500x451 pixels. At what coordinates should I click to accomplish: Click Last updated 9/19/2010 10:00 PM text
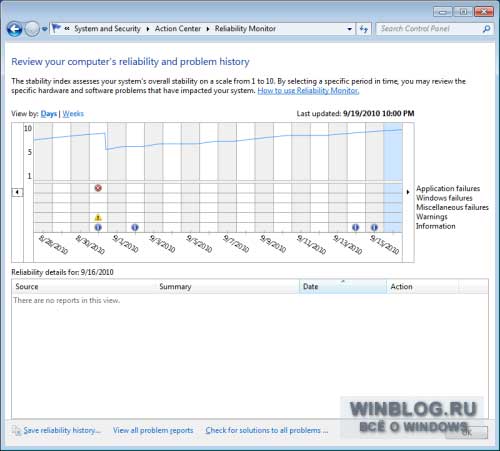(355, 113)
